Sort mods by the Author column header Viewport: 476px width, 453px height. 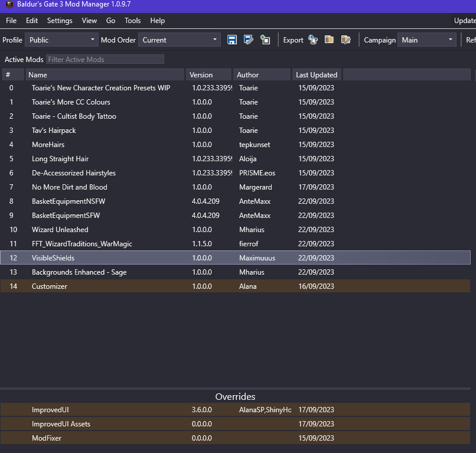point(262,74)
